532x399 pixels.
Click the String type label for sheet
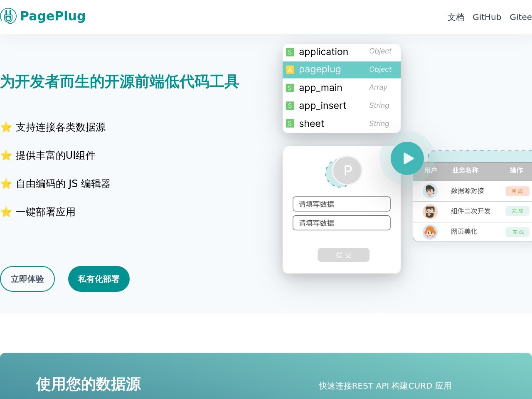(379, 123)
